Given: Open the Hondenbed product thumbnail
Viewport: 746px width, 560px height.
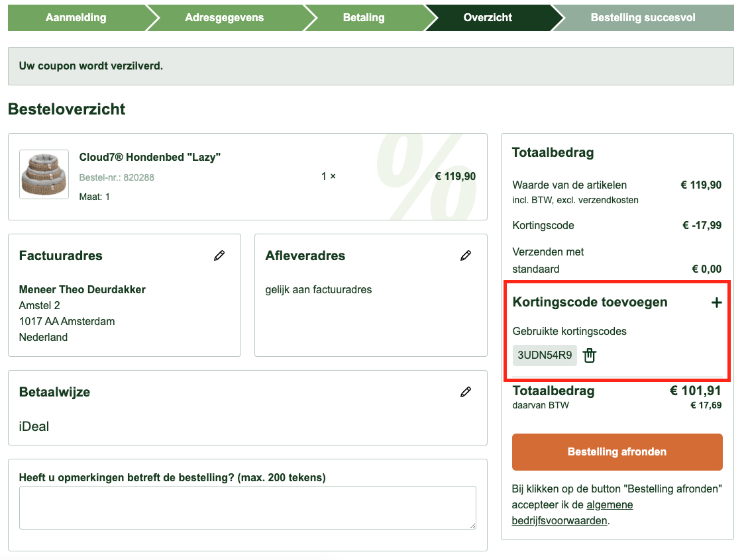Looking at the screenshot, I should (x=44, y=174).
